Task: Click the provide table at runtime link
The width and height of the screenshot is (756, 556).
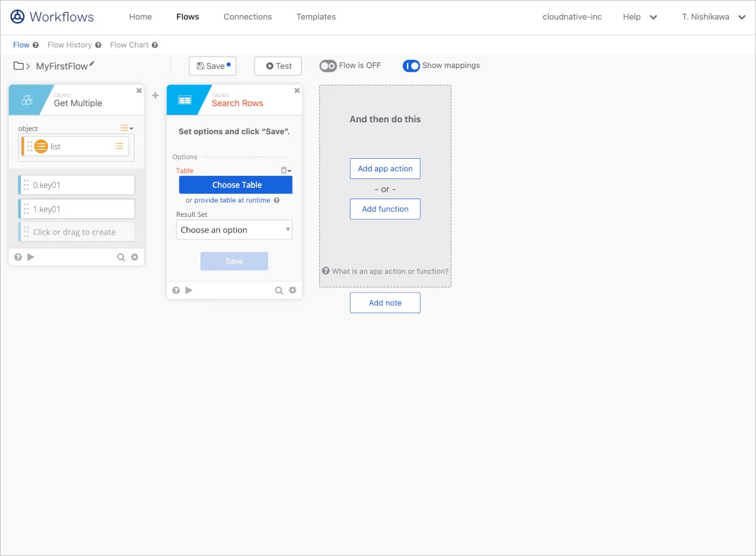Action: pyautogui.click(x=232, y=200)
